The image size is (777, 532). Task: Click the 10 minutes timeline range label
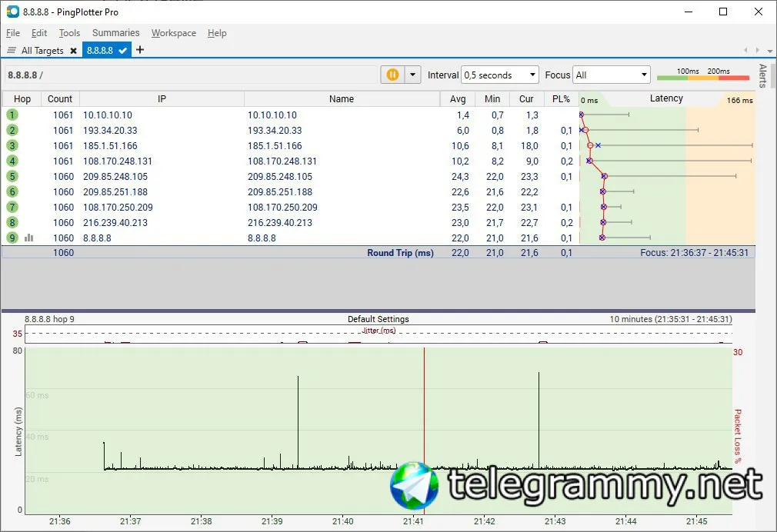671,319
